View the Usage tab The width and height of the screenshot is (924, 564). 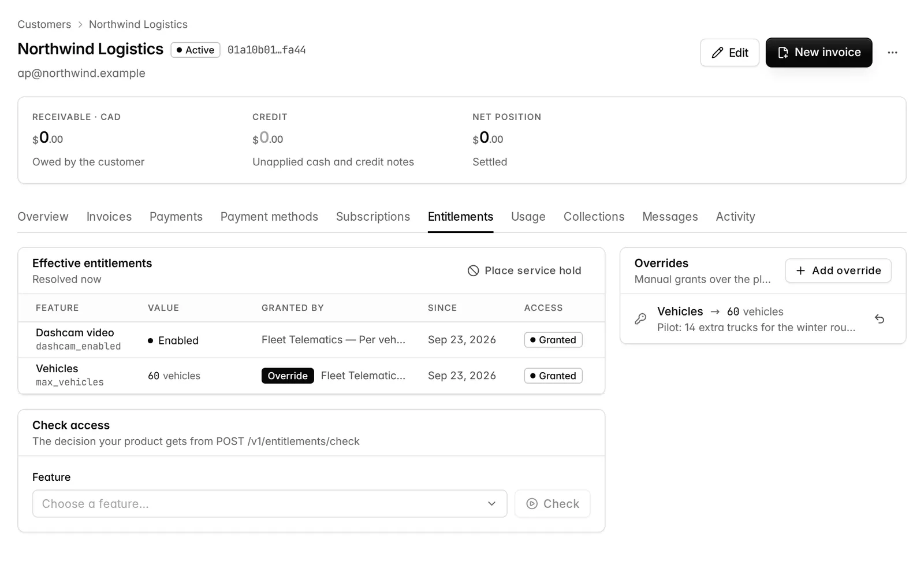tap(528, 217)
